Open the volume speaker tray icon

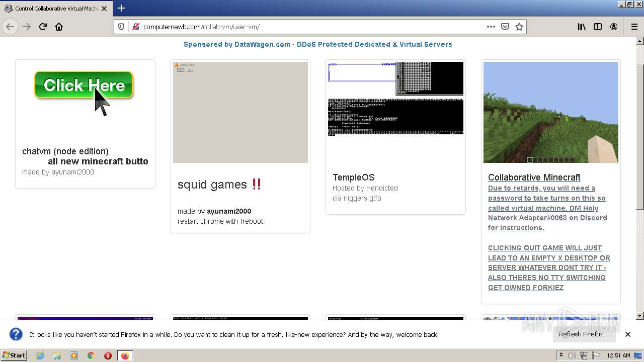click(572, 355)
